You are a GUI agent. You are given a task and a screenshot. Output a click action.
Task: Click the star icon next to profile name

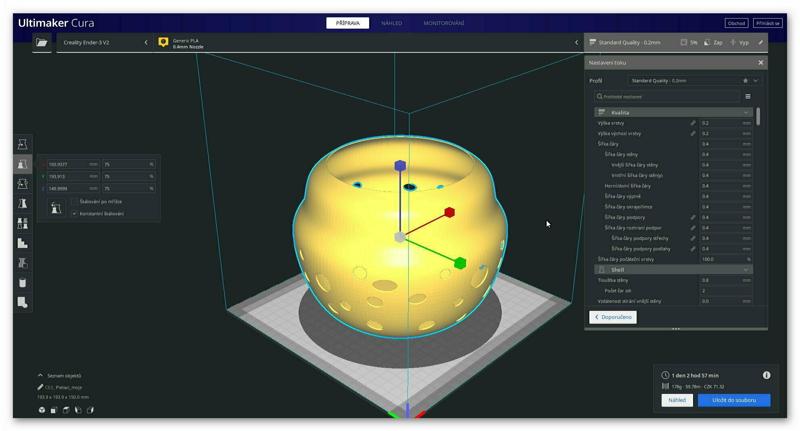745,81
